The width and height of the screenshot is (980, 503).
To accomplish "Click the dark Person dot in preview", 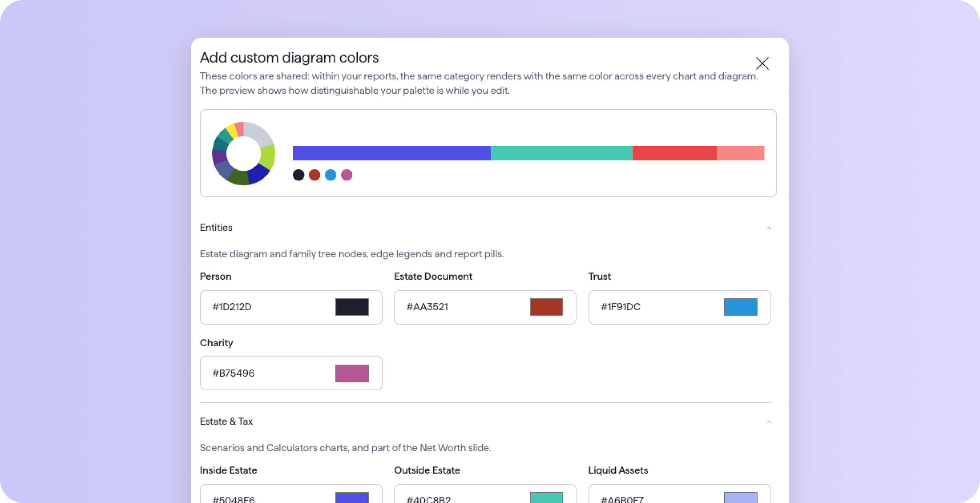I will pos(298,175).
